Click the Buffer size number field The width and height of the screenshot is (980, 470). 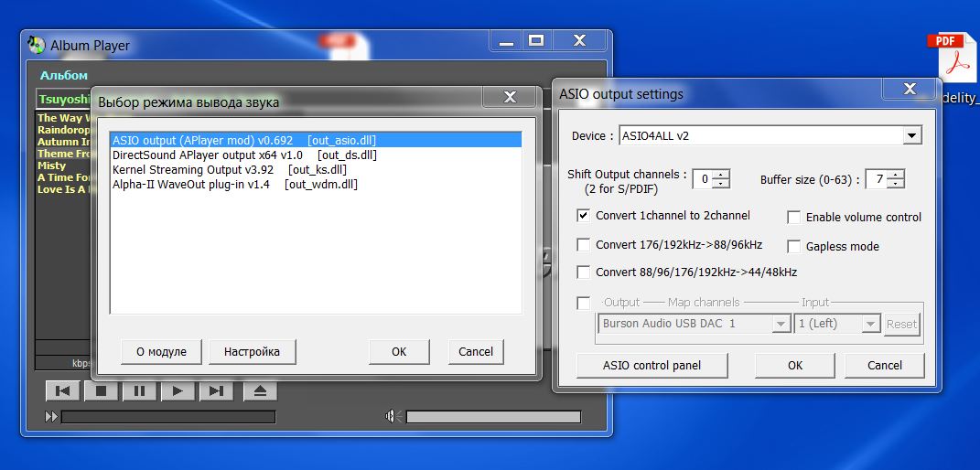[878, 179]
